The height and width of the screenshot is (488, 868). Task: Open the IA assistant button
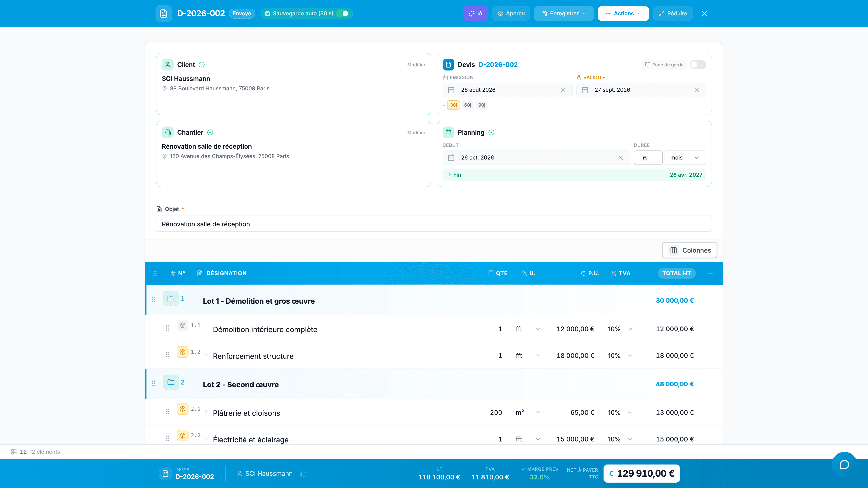[475, 14]
